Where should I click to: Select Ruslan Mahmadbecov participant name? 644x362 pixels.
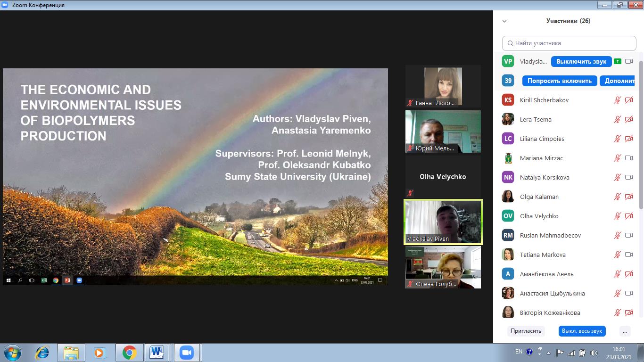[550, 235]
